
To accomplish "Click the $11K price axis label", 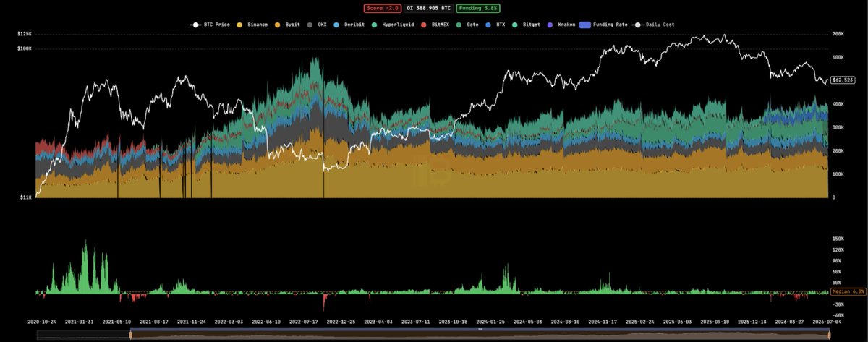I will point(27,197).
